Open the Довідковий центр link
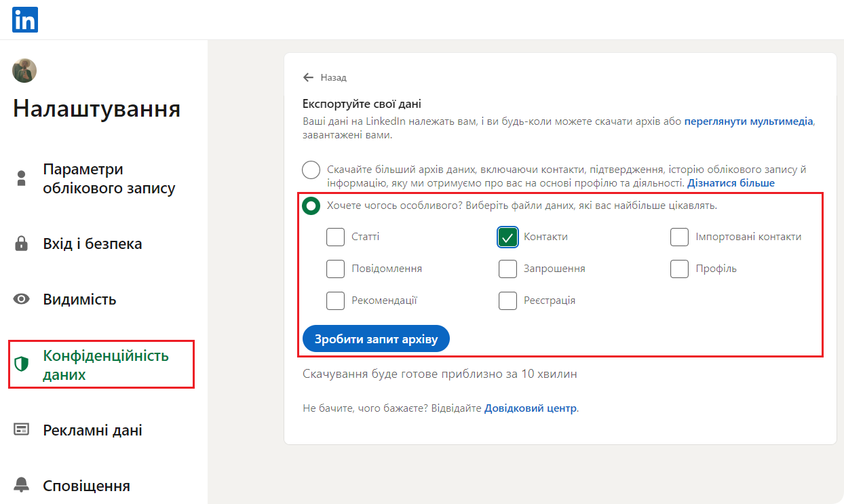The height and width of the screenshot is (504, 844). point(530,408)
